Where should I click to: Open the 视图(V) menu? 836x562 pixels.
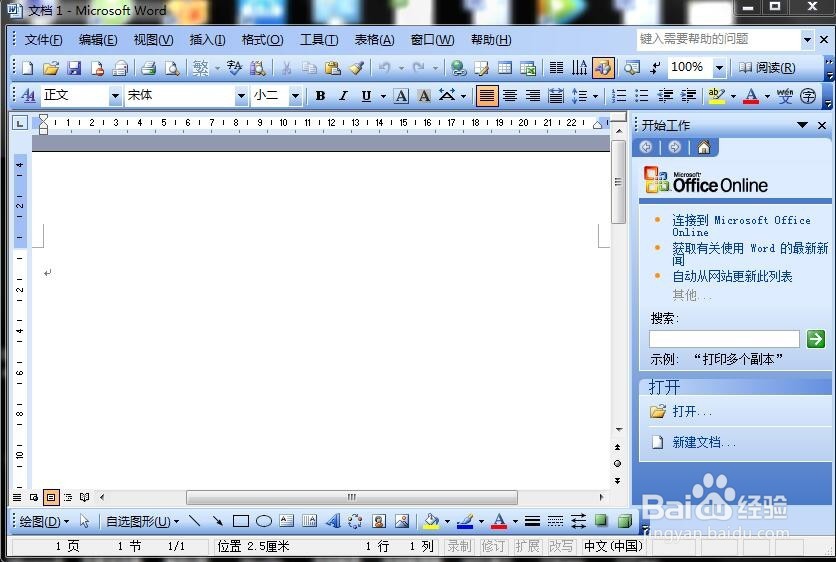[154, 39]
